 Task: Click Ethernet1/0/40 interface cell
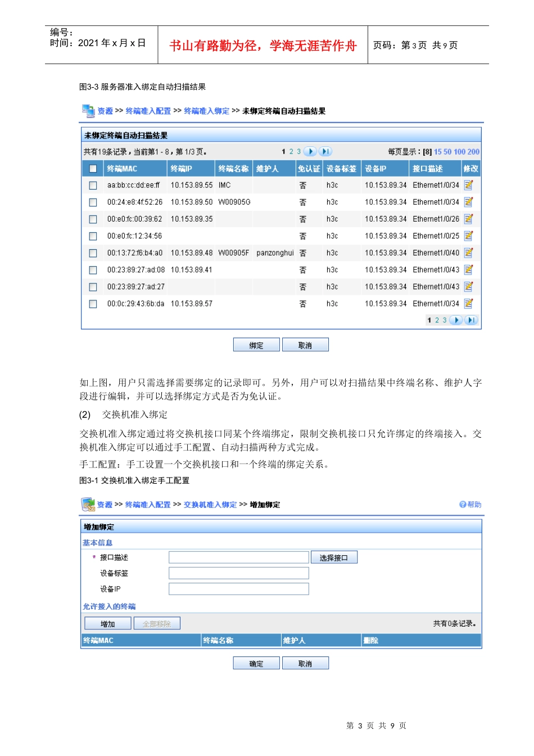pyautogui.click(x=436, y=253)
